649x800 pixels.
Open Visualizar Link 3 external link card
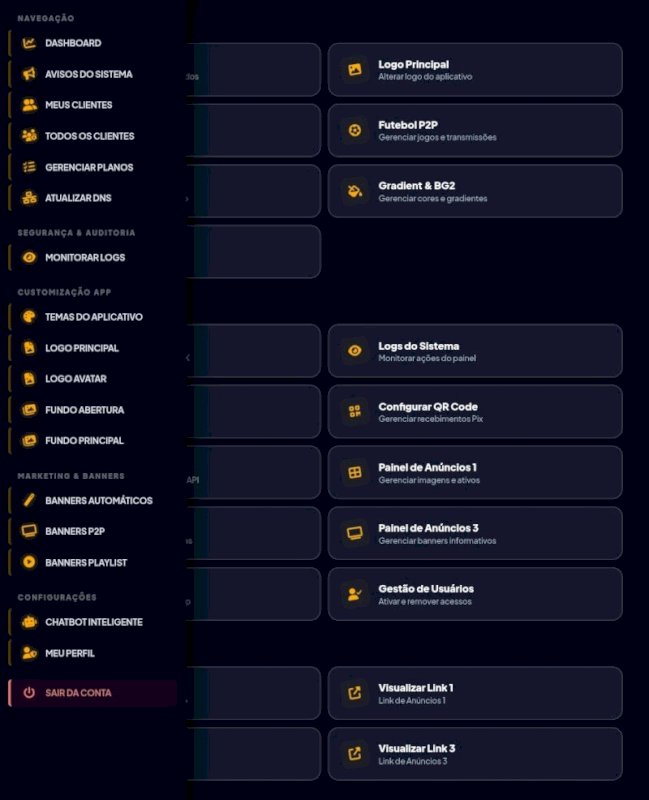[x=475, y=754]
